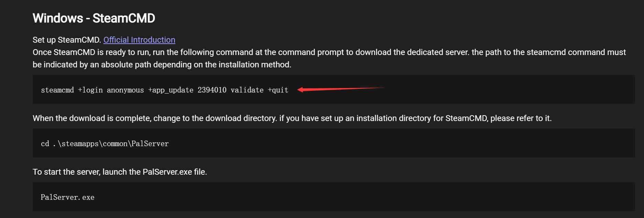Click the cd keyword in the directory command
Viewport: 644px width, 218px height.
[45, 144]
